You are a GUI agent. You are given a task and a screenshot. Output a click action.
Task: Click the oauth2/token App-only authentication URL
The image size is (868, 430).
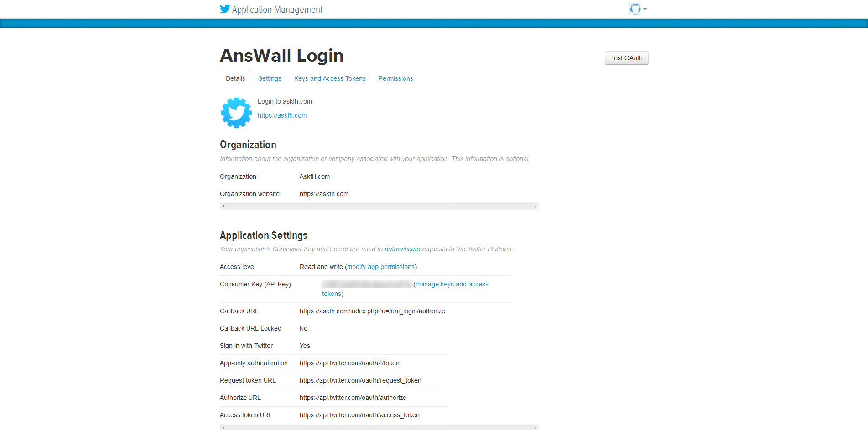(349, 363)
